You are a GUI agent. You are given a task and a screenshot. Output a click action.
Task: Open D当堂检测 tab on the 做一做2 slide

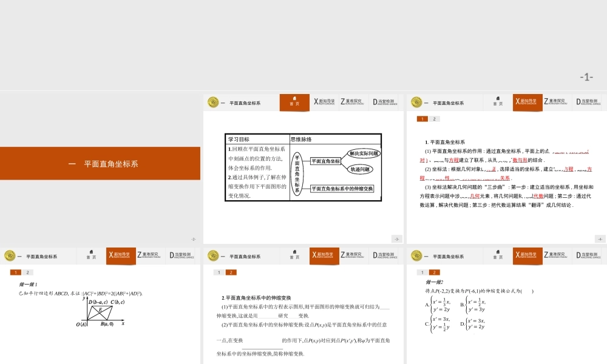coord(586,255)
